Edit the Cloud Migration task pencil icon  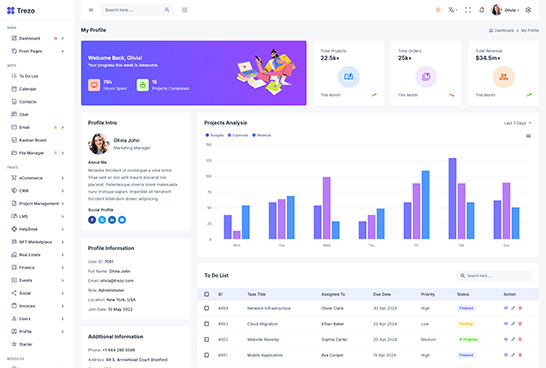(x=513, y=324)
